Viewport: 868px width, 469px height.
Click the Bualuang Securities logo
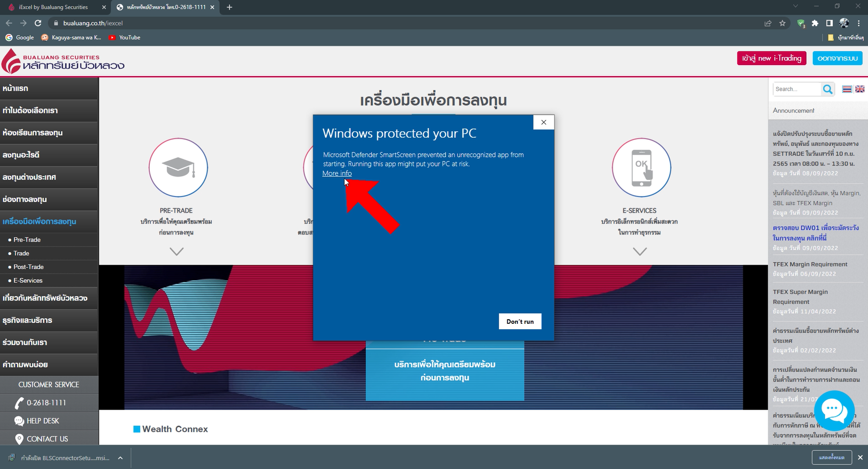(63, 62)
